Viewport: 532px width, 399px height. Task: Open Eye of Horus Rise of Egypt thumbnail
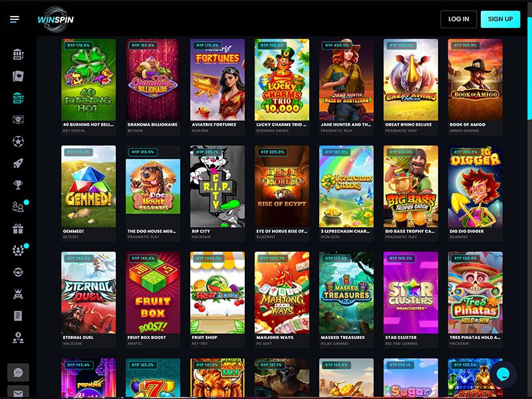(282, 186)
